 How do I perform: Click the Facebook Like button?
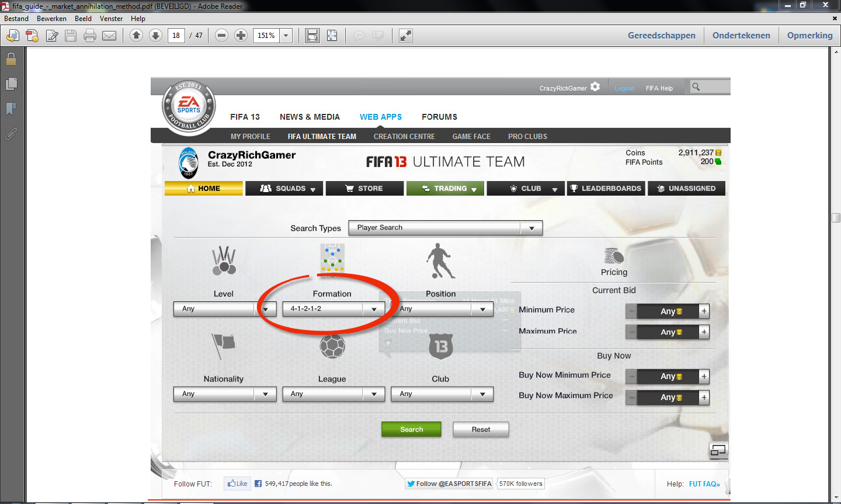(x=238, y=484)
